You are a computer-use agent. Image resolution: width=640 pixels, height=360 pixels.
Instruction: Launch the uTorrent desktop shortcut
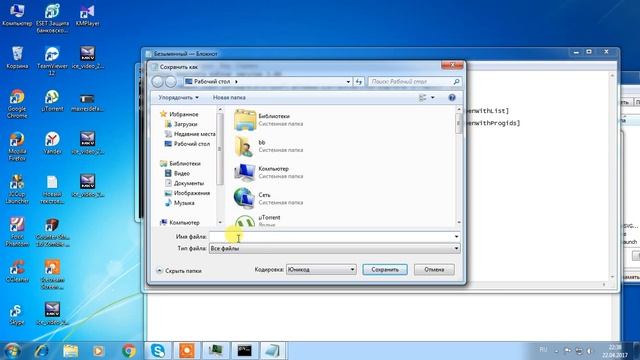click(x=52, y=100)
